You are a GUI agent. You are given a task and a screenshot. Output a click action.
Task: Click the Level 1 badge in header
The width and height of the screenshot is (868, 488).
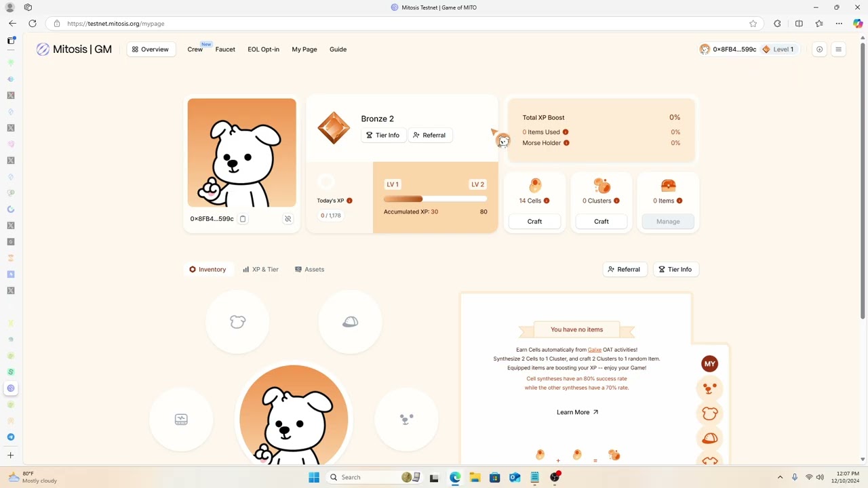(x=778, y=49)
